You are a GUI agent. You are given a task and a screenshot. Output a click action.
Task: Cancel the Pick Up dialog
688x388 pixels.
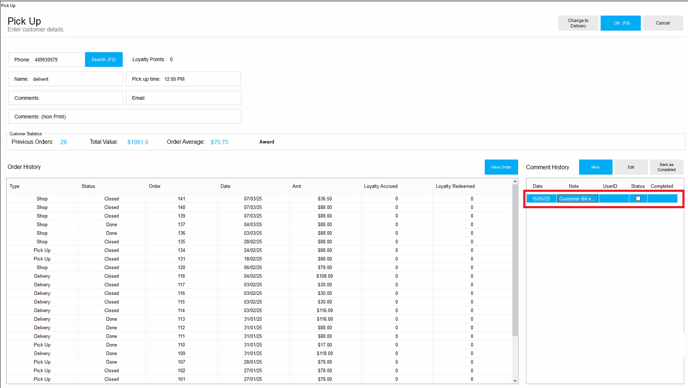click(663, 23)
